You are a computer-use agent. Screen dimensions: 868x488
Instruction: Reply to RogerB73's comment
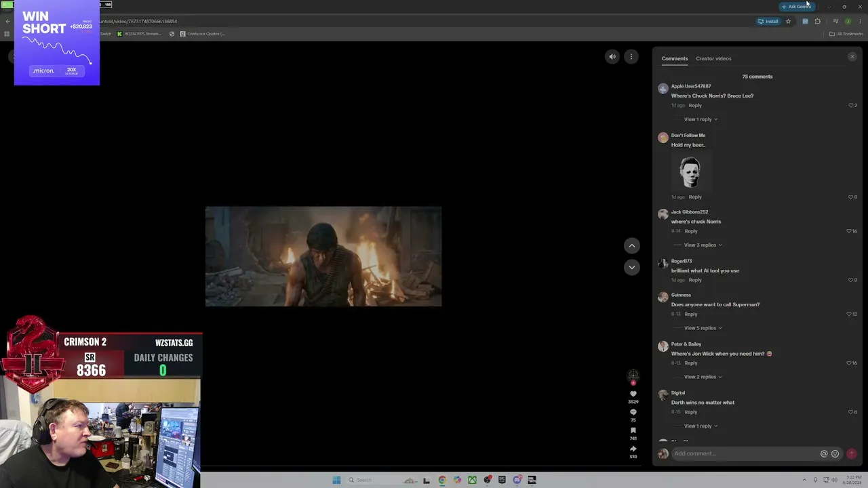[x=695, y=280]
